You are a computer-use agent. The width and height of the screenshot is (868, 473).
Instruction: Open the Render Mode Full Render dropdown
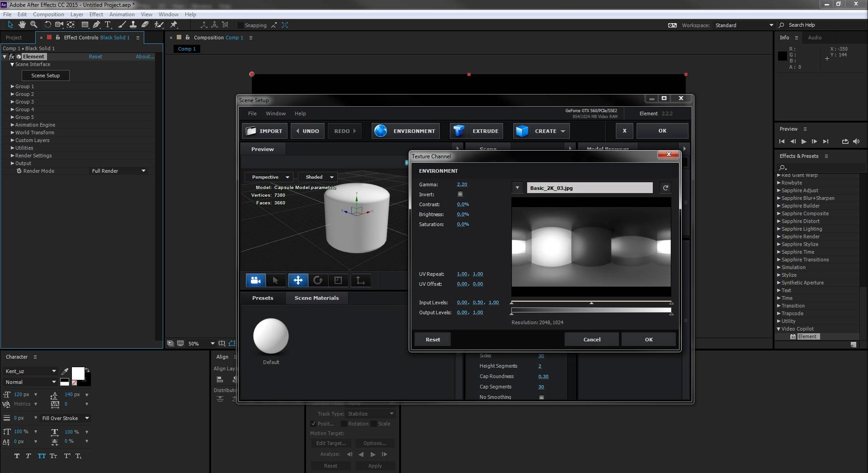tap(118, 171)
